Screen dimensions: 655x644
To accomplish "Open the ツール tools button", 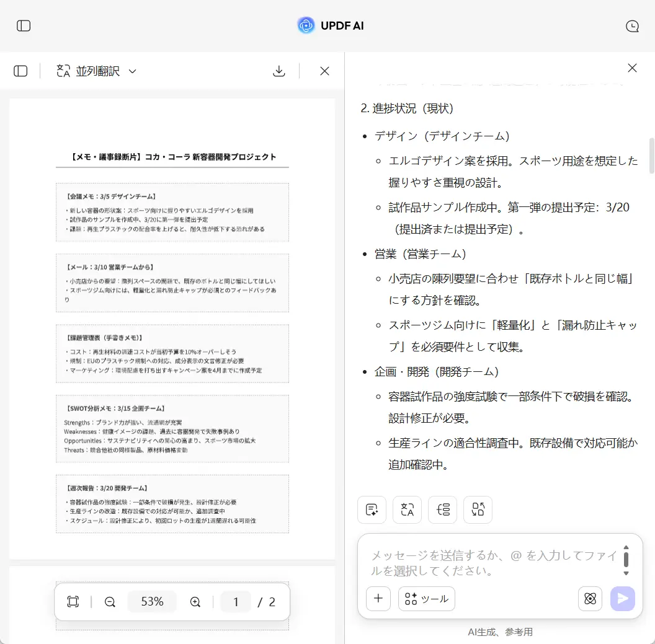I will [x=427, y=599].
